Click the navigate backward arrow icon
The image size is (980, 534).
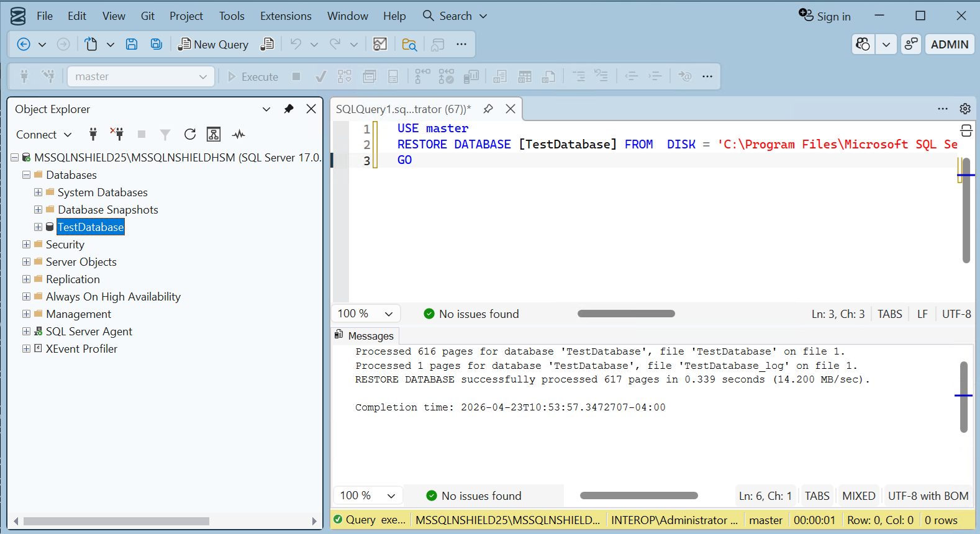[x=24, y=44]
